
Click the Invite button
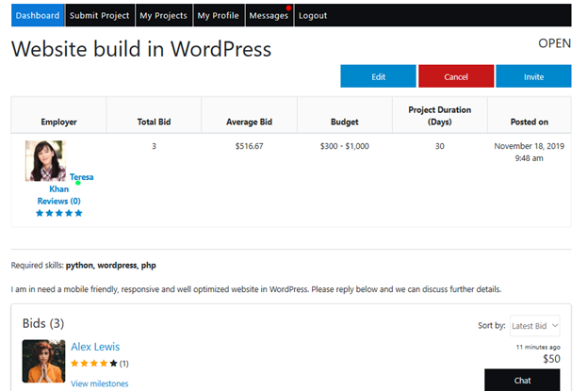533,76
